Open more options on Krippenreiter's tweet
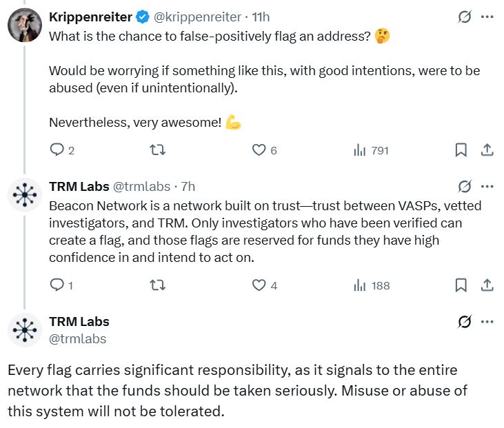Viewport: 504px width, 428px height. tap(487, 17)
